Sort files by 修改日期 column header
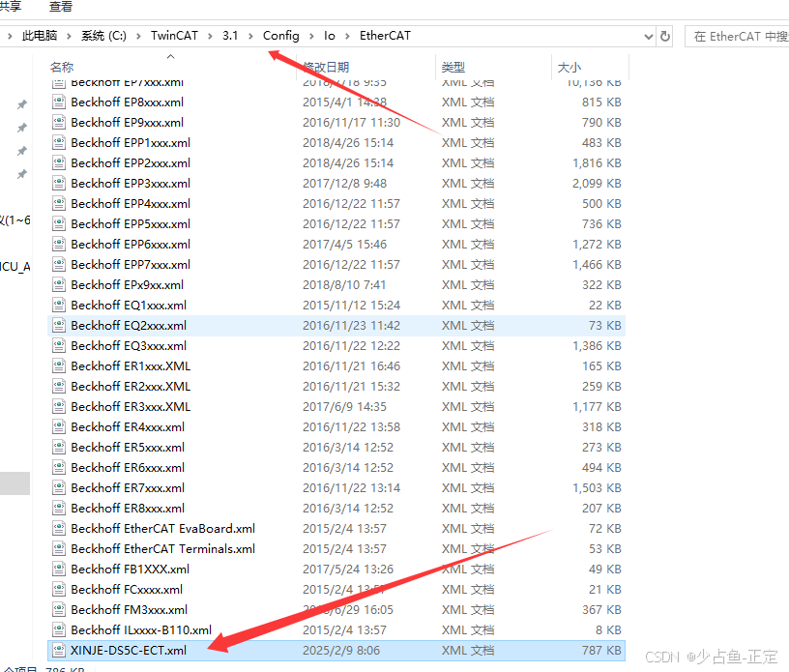This screenshot has height=672, width=789. 326,67
